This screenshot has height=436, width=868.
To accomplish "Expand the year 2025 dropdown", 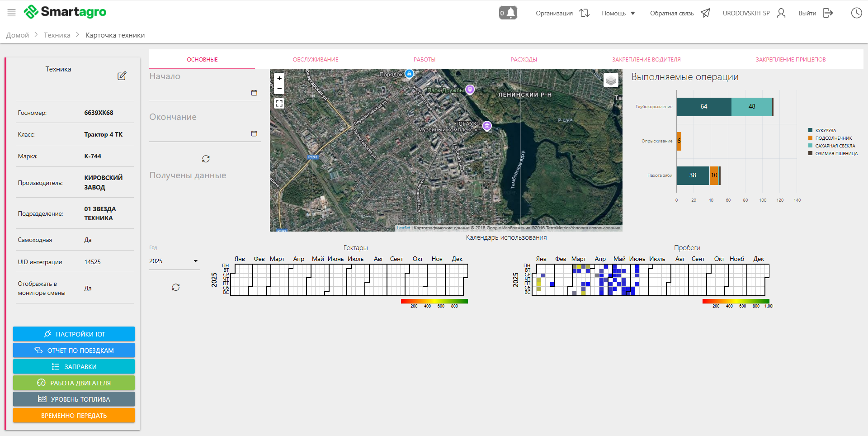I will 174,261.
